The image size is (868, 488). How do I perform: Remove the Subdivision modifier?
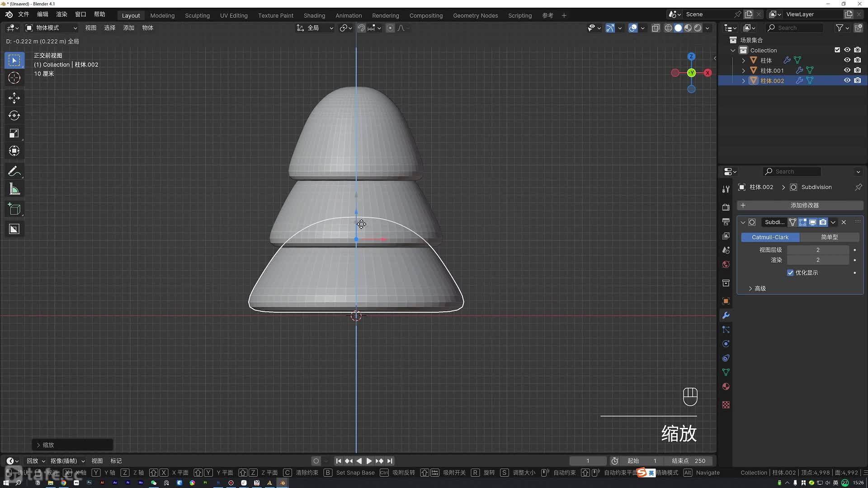[844, 222]
